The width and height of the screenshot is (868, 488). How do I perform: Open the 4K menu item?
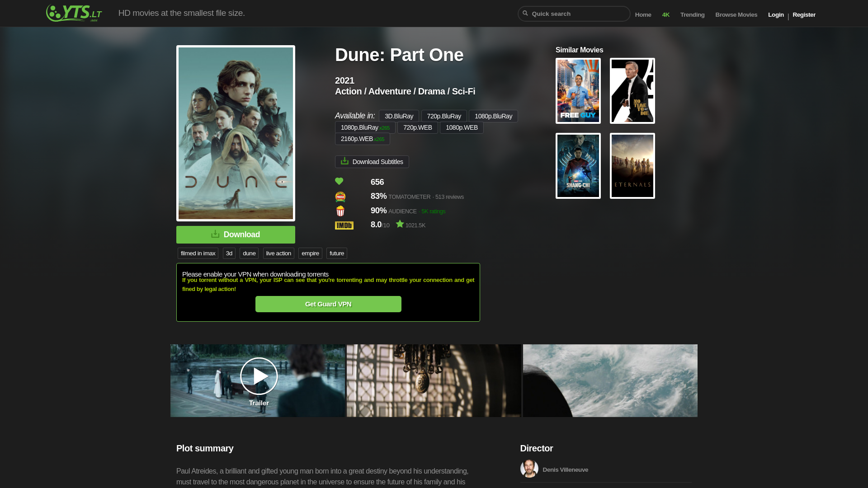point(666,15)
